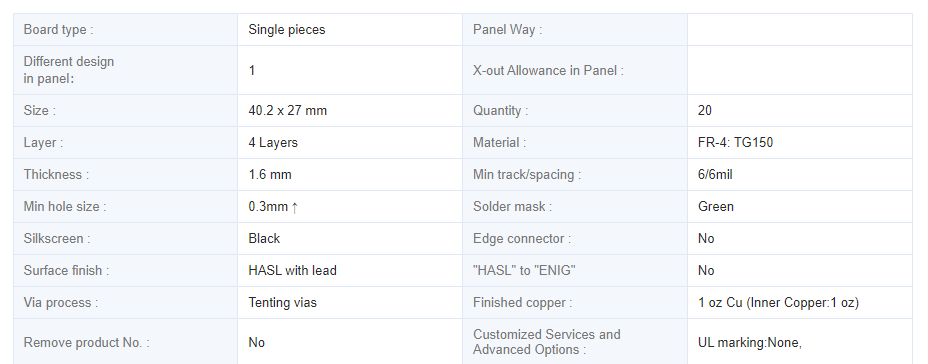The height and width of the screenshot is (364, 928).
Task: Select the 'HASL with lead' surface finish
Action: 292,270
